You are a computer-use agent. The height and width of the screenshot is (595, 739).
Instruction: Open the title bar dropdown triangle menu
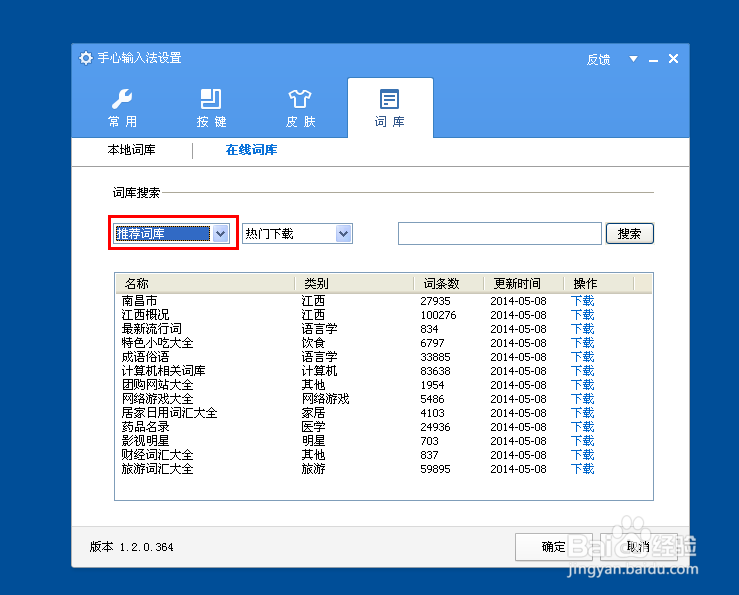[x=633, y=59]
